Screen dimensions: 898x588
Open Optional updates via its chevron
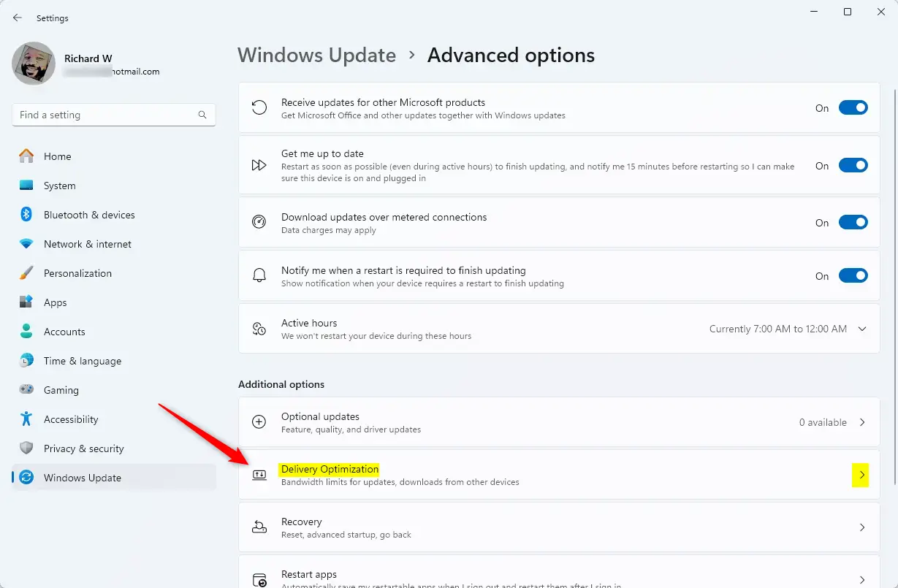(862, 422)
